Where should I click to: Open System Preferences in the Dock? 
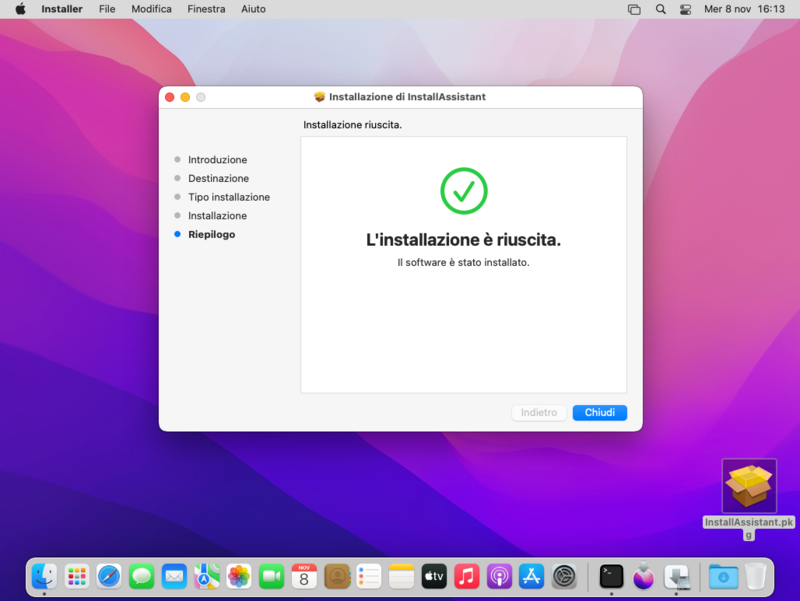(x=564, y=577)
